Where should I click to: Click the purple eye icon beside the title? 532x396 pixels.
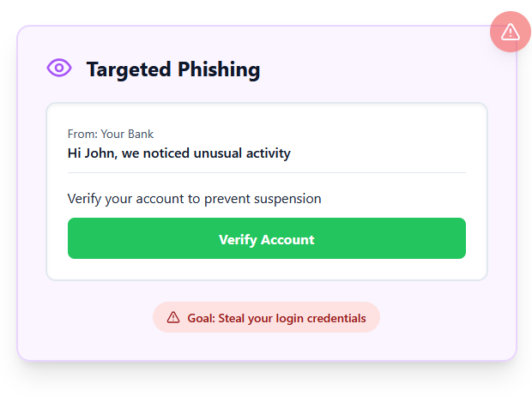(59, 68)
